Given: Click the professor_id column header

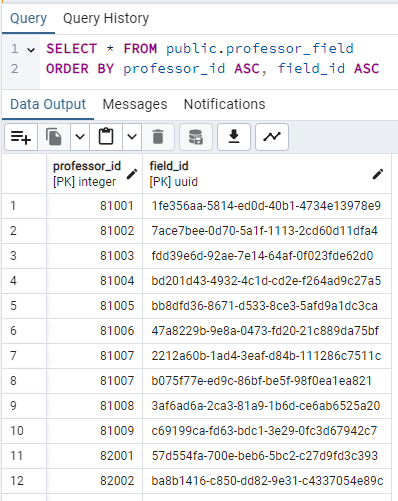Looking at the screenshot, I should coord(94,174).
